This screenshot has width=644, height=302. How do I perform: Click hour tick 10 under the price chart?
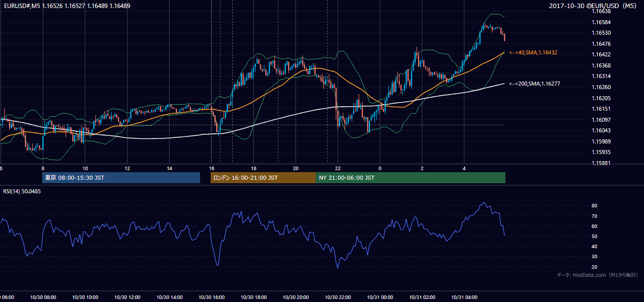(x=85, y=168)
